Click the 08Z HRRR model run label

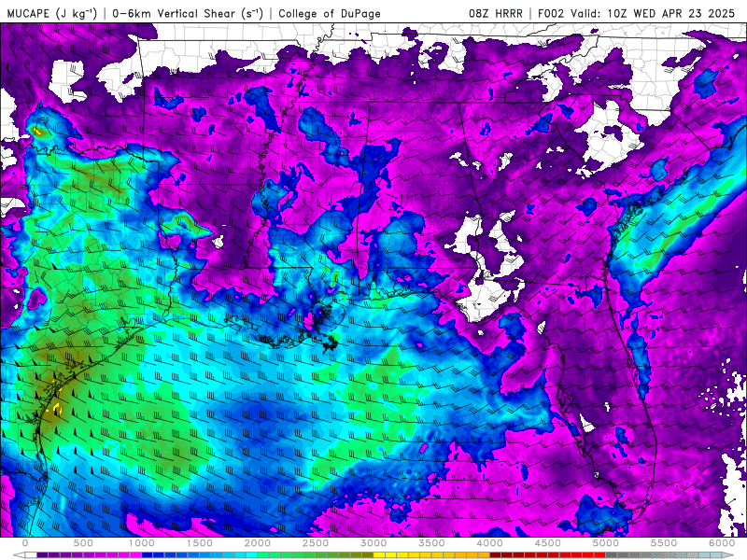(x=496, y=13)
